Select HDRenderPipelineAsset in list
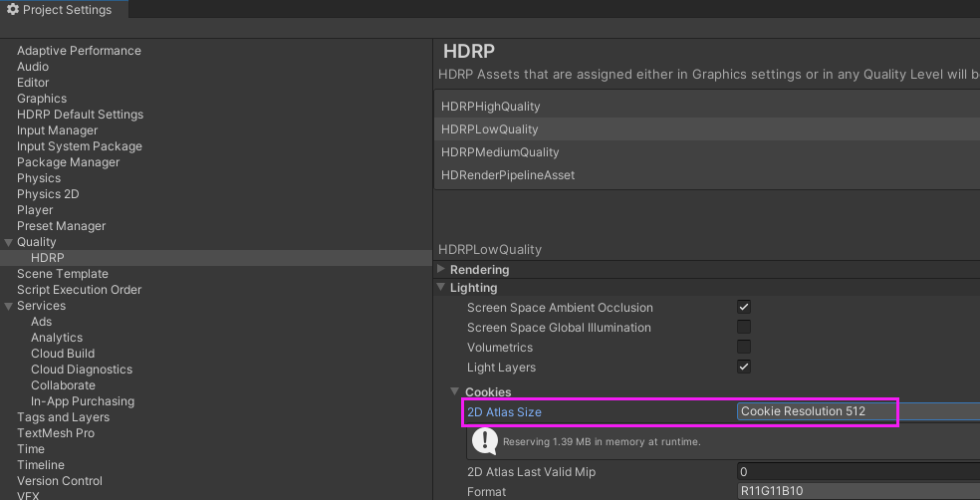Viewport: 980px width, 500px height. coord(707,175)
